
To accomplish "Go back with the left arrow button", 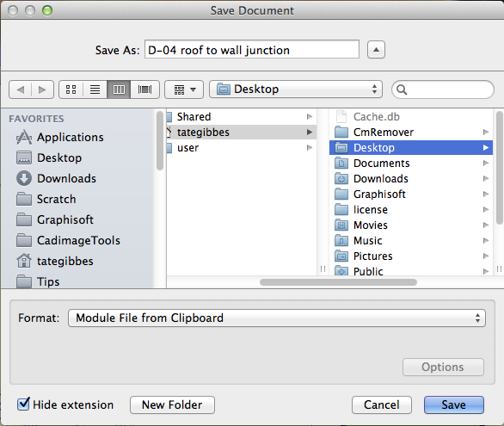I will (21, 90).
